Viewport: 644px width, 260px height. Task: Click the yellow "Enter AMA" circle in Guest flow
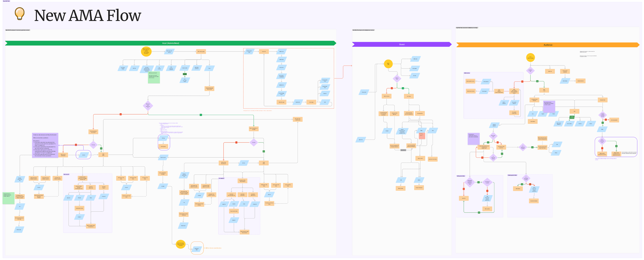(x=388, y=64)
